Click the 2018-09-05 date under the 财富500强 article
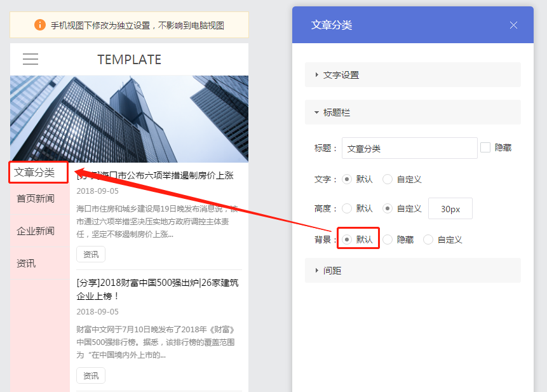The image size is (547, 392). 97,312
